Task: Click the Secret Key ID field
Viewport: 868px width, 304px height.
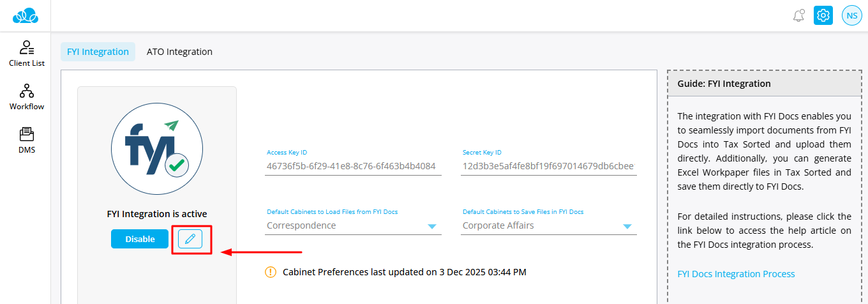Action: pyautogui.click(x=548, y=166)
